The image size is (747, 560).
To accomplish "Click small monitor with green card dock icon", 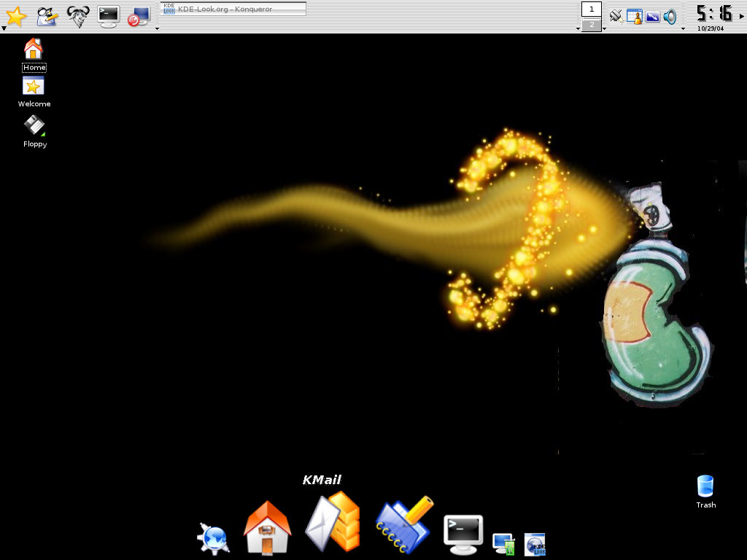I will click(x=503, y=544).
